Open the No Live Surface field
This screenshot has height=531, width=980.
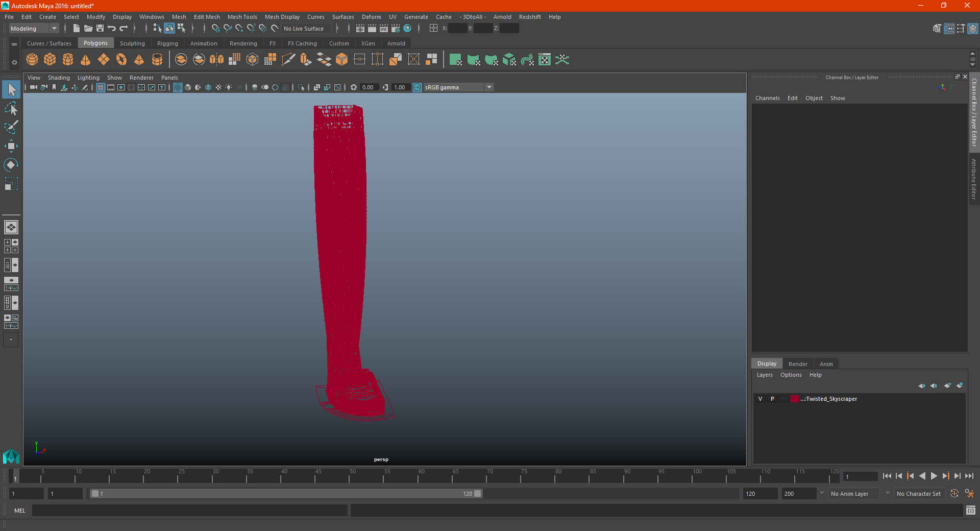pyautogui.click(x=306, y=29)
